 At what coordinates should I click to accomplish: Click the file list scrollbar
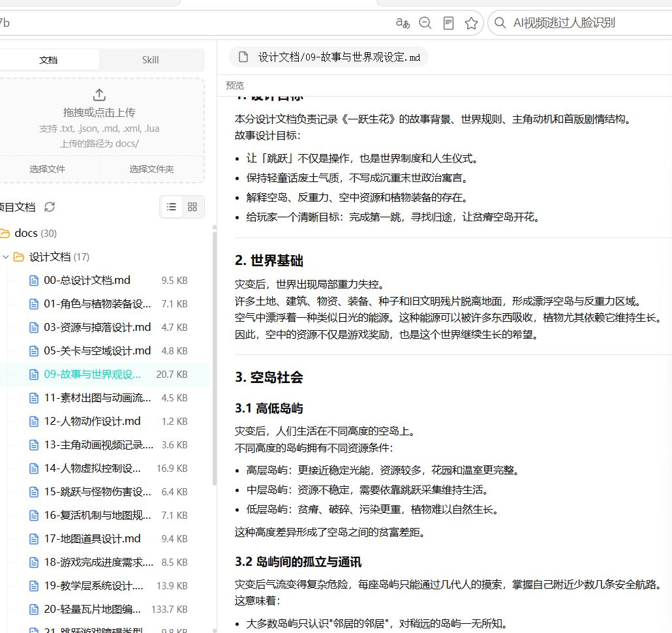pyautogui.click(x=214, y=356)
